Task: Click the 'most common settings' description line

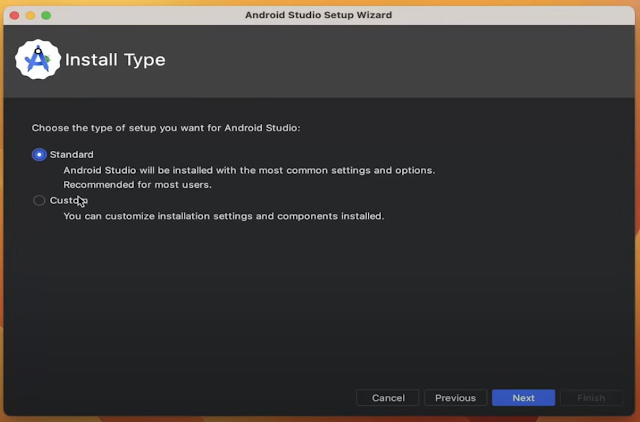Action: [x=249, y=170]
